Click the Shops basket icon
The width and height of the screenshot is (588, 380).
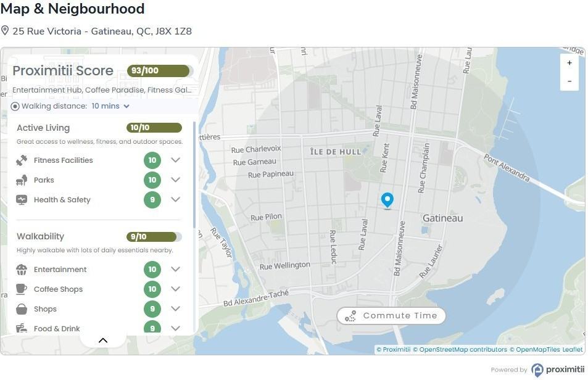coord(22,309)
